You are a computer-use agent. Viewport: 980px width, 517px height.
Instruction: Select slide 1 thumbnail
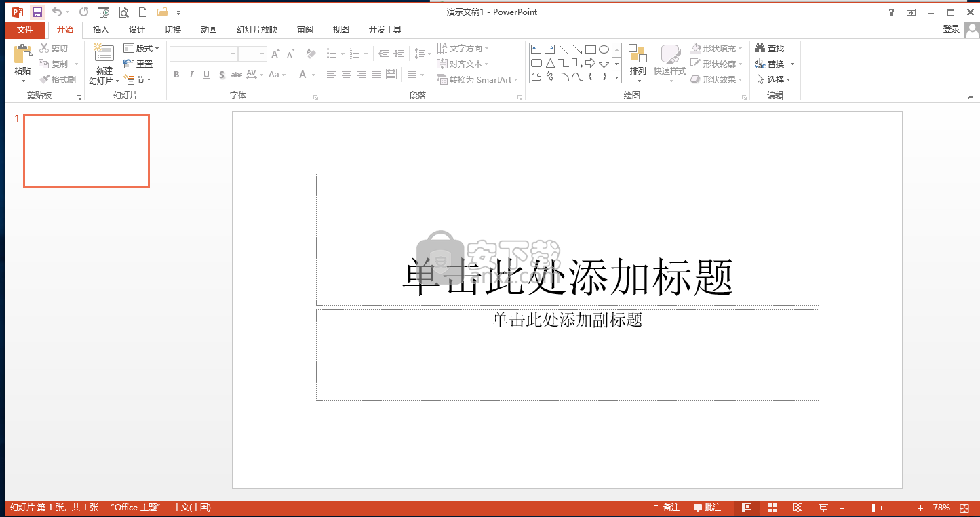pos(86,150)
